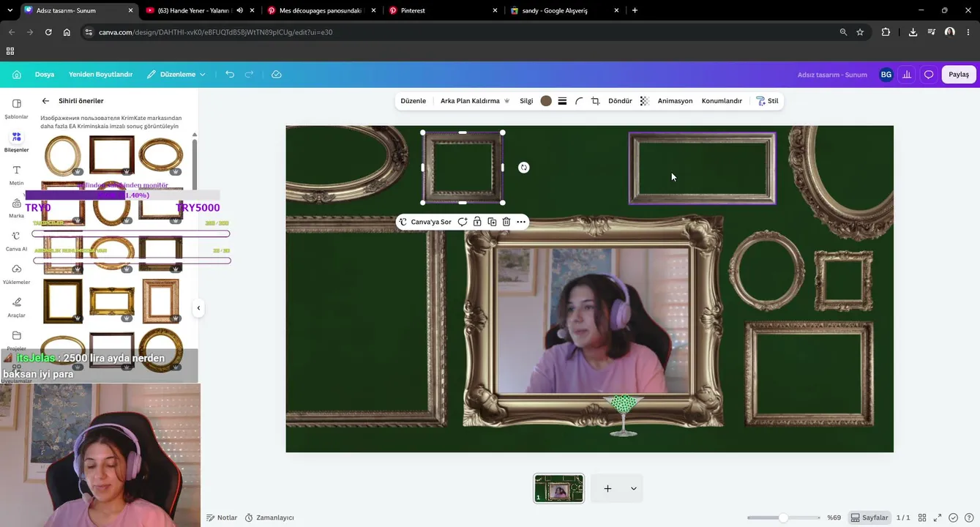Viewport: 980px width, 527px height.
Task: Collapse the side panel with chevron
Action: tap(198, 308)
